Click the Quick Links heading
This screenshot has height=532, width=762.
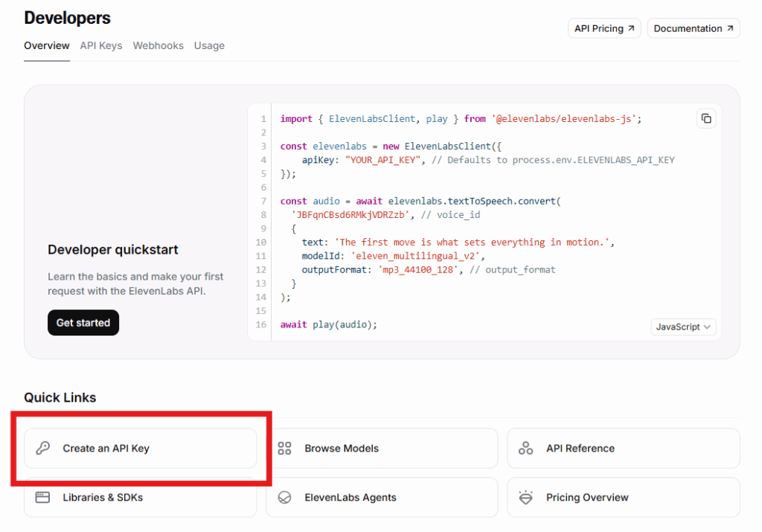pos(60,397)
